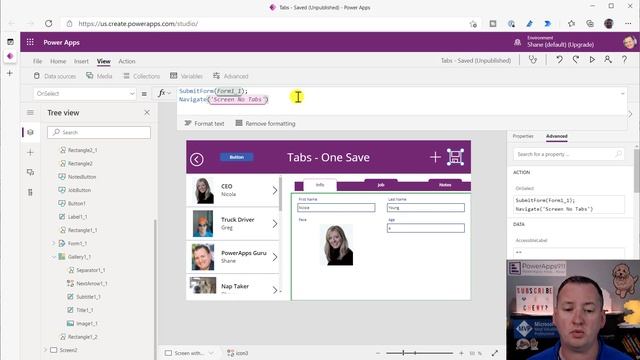Open the Insert menu
Screen dimensions: 640x360
(81, 61)
